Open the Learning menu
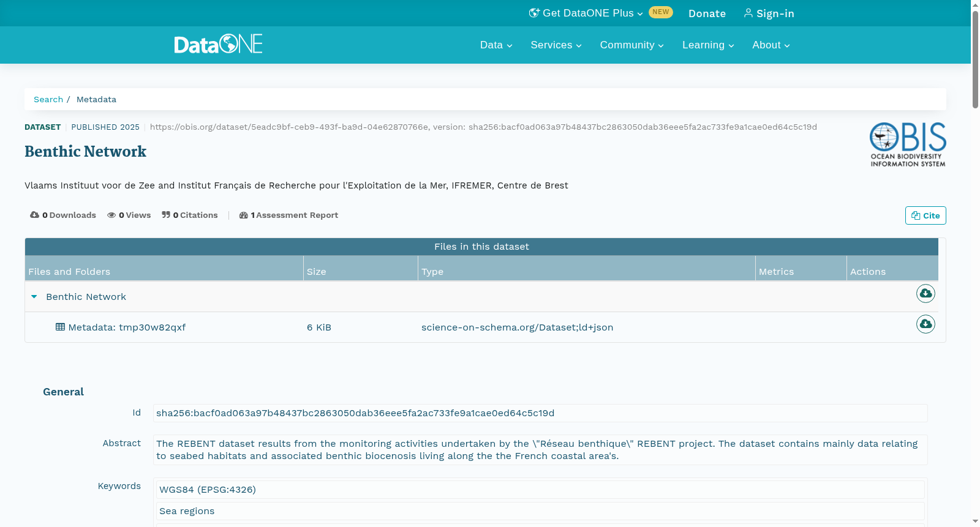The width and height of the screenshot is (980, 527). click(x=708, y=45)
